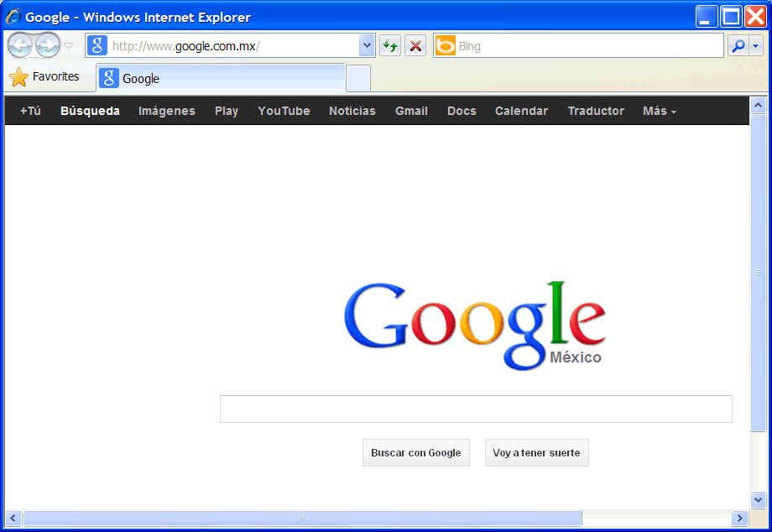The height and width of the screenshot is (532, 772).
Task: Click the +Tú link
Action: [30, 111]
